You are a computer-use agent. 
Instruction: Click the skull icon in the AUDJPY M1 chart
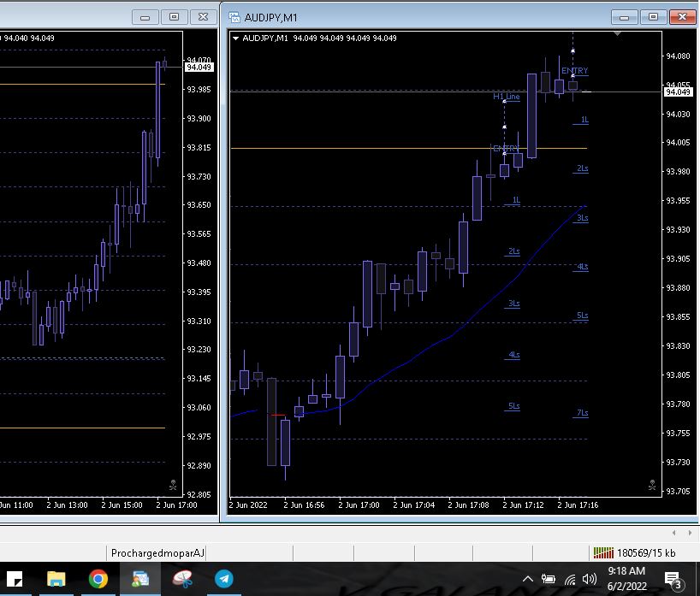(x=652, y=485)
